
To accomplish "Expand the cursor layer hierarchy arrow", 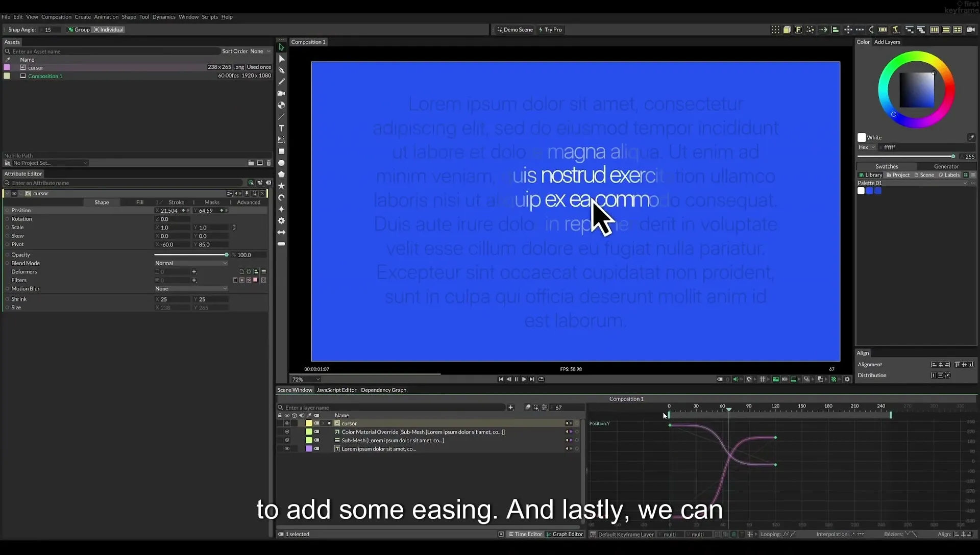I will pos(323,423).
